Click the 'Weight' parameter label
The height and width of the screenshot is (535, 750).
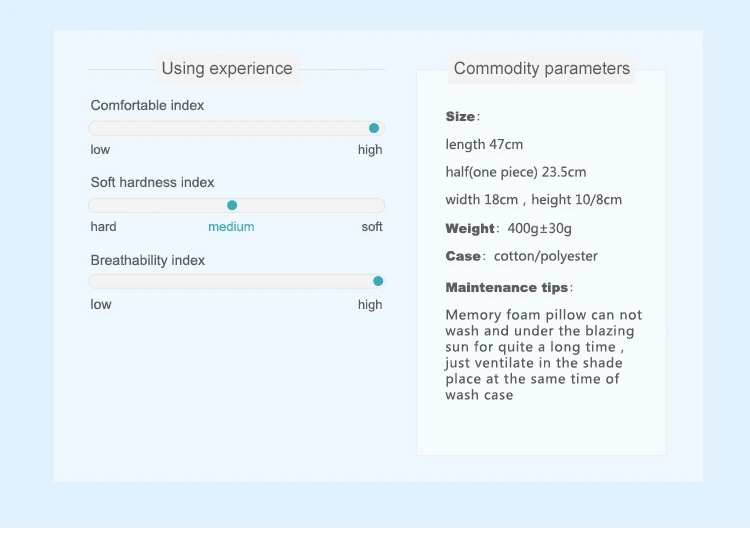click(x=470, y=228)
